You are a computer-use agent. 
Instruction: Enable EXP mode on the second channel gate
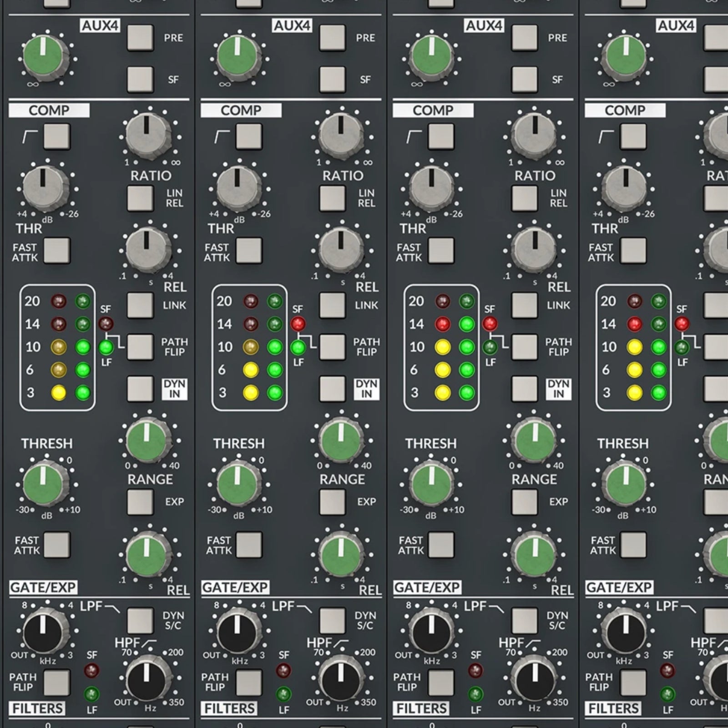point(332,502)
